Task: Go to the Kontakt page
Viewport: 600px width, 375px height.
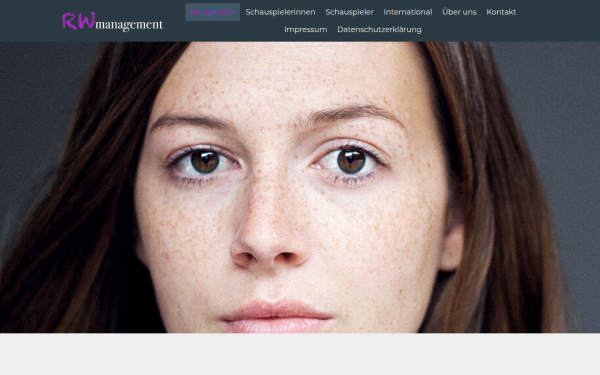Action: pos(501,12)
